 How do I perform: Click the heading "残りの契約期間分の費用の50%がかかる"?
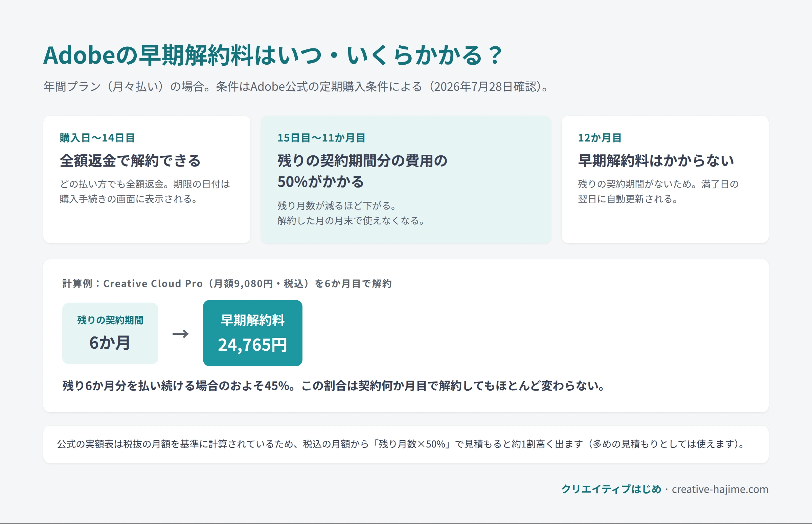(362, 171)
